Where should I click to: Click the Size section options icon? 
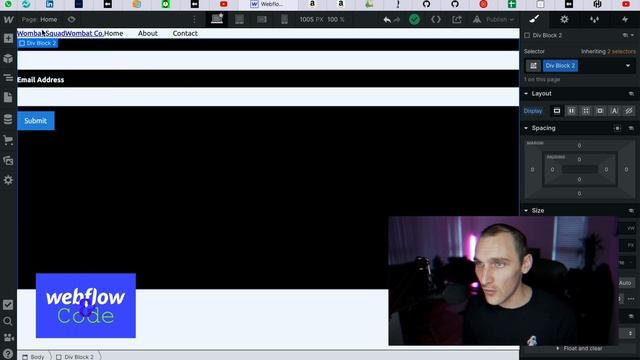(x=631, y=211)
